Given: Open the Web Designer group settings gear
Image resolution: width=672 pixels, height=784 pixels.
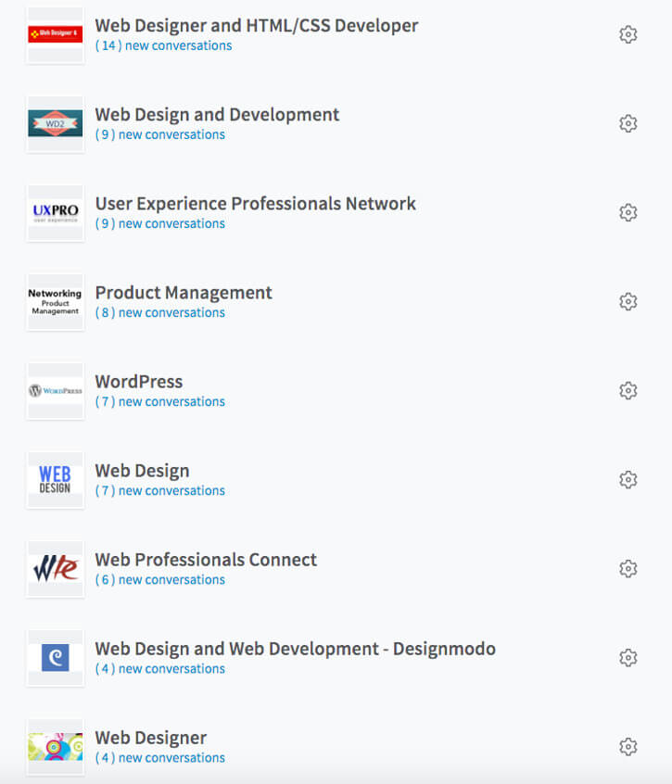Looking at the screenshot, I should pyautogui.click(x=628, y=746).
